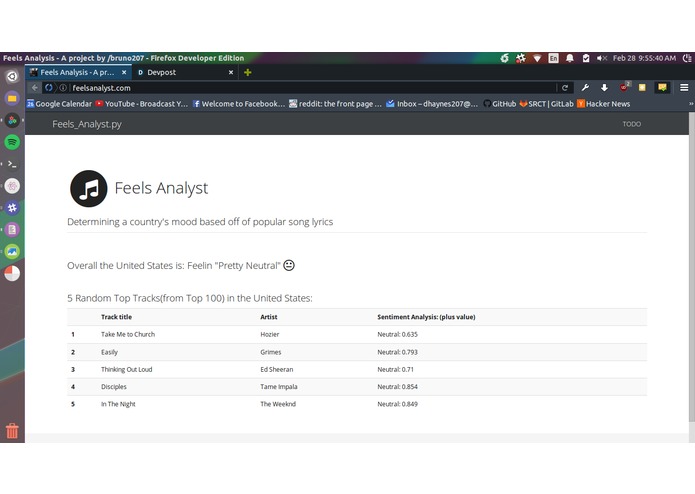Image resolution: width=695 pixels, height=494 pixels.
Task: Open developer tools wrench icon
Action: coord(585,88)
